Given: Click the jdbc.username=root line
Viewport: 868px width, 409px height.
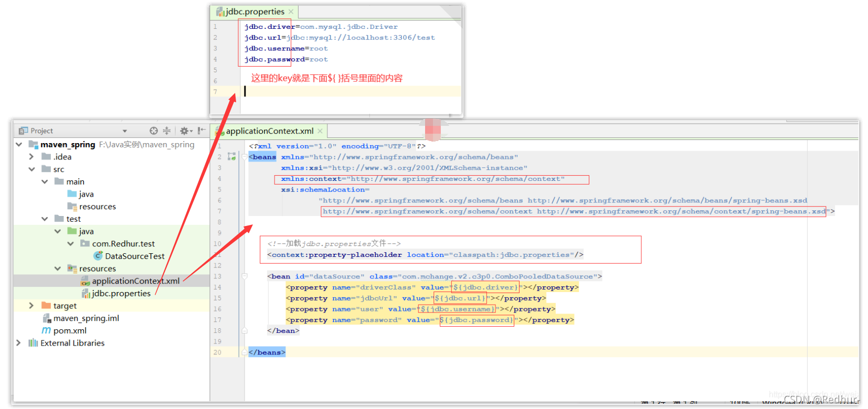Looking at the screenshot, I should pos(286,49).
